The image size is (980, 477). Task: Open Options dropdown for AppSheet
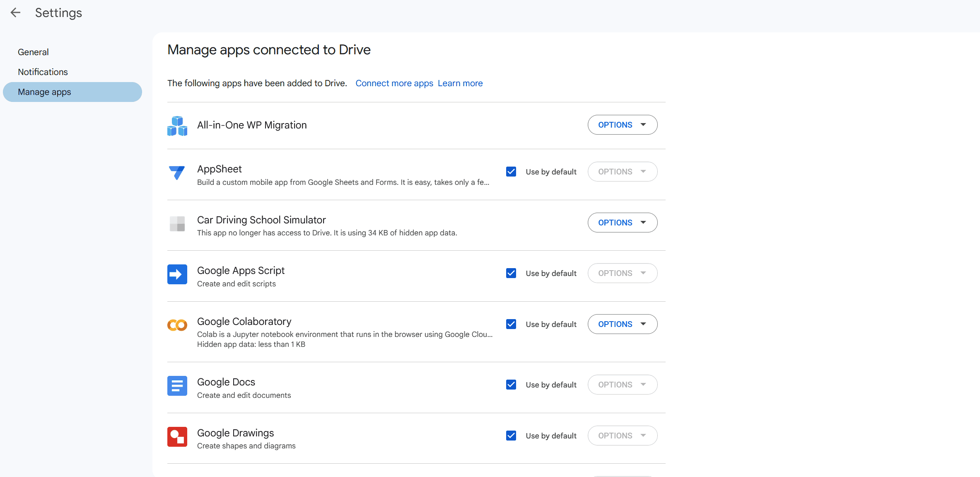[x=623, y=172]
